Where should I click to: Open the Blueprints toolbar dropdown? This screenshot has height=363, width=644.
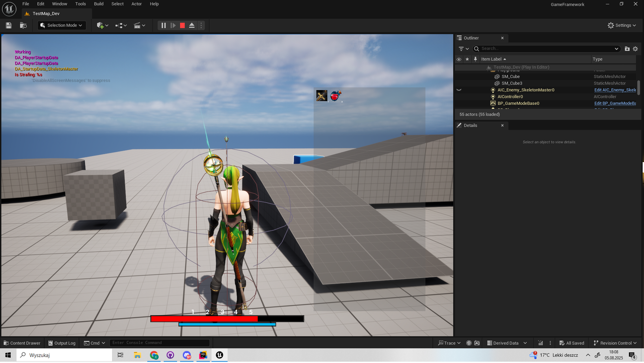(x=121, y=25)
